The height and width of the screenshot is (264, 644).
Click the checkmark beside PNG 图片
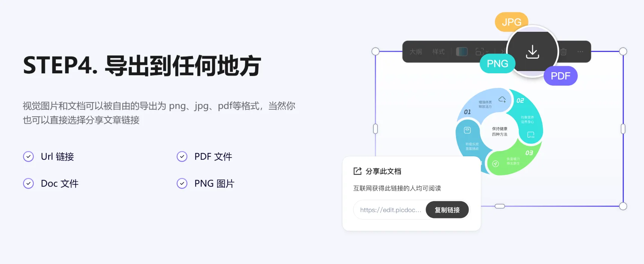click(x=182, y=183)
